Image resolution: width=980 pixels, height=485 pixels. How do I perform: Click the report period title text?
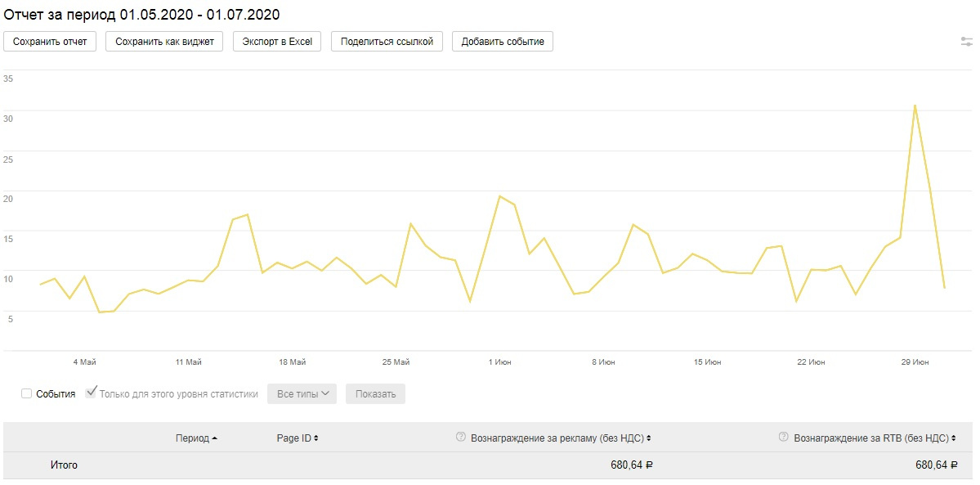[142, 14]
